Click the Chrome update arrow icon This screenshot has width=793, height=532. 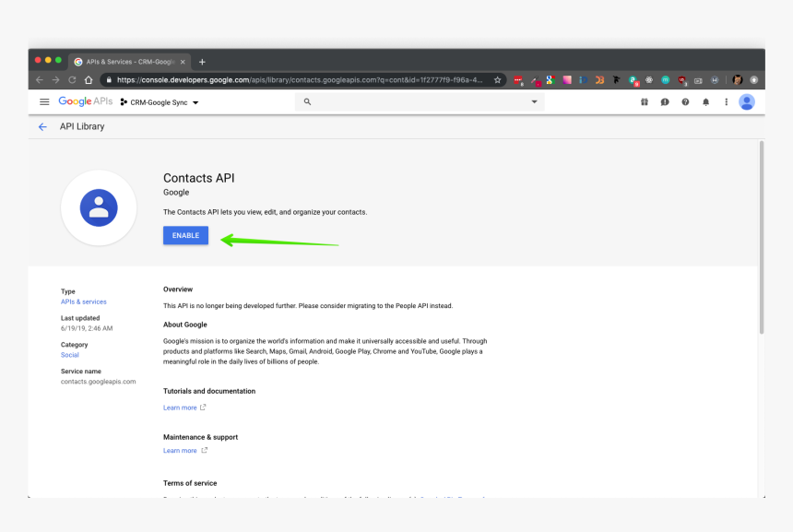[x=754, y=80]
